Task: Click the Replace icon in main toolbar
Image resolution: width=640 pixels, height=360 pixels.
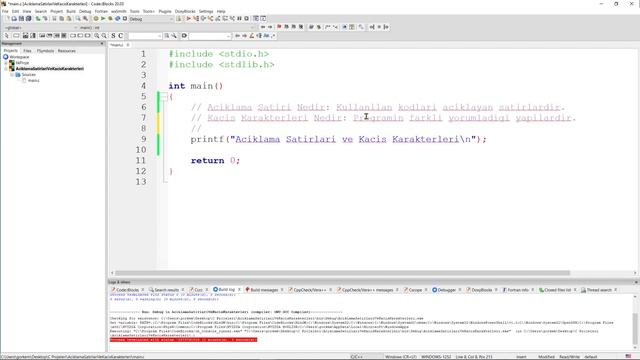Action: point(85,19)
